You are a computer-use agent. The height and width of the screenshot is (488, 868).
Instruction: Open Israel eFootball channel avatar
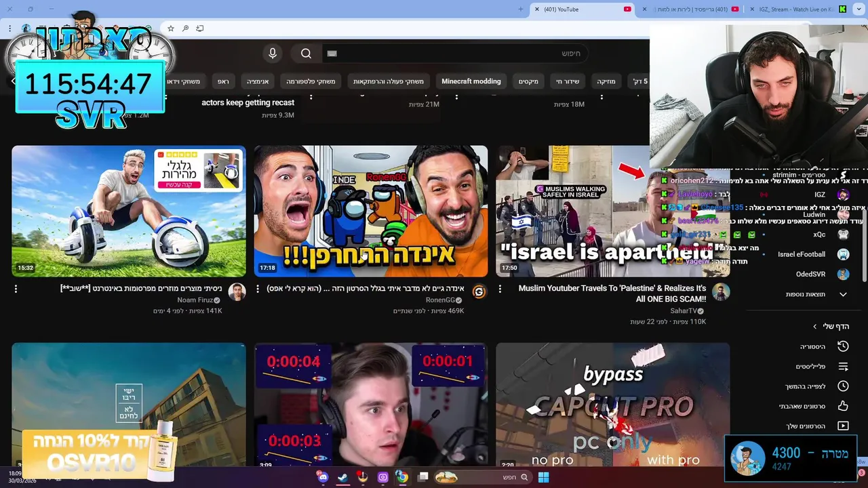[x=843, y=254]
